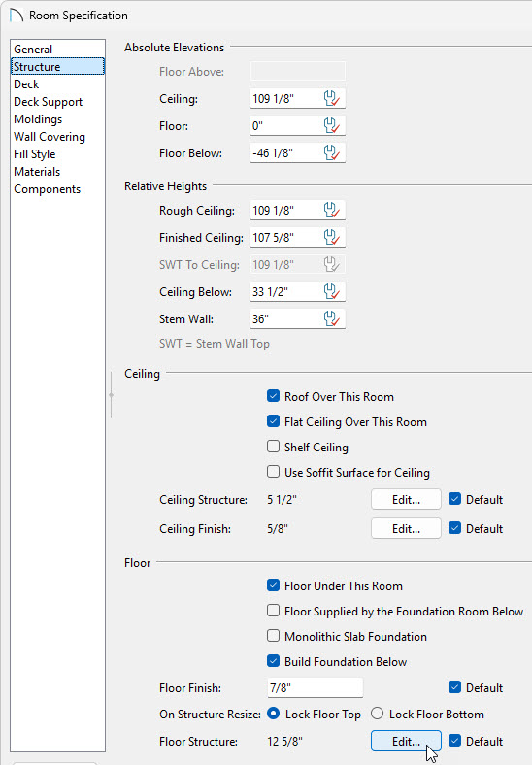This screenshot has height=765, width=532.
Task: Click the wrench default icon beside Floor elevation
Action: point(332,126)
